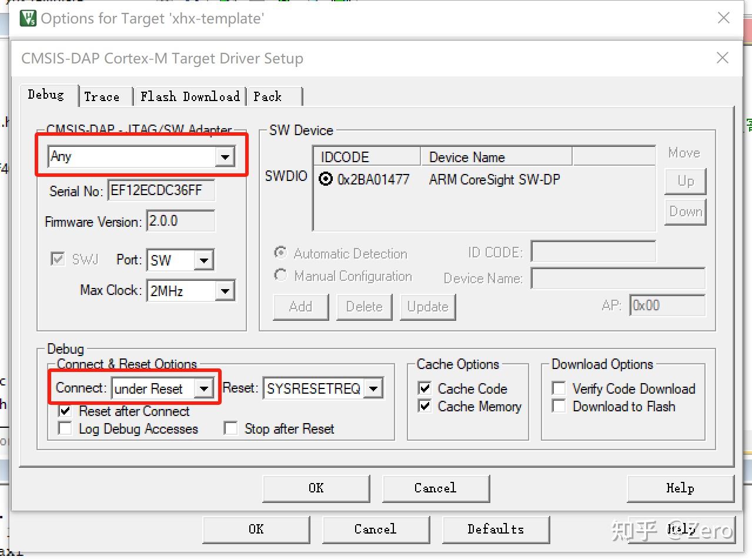
Task: Enable Verify Code Download
Action: pyautogui.click(x=558, y=388)
